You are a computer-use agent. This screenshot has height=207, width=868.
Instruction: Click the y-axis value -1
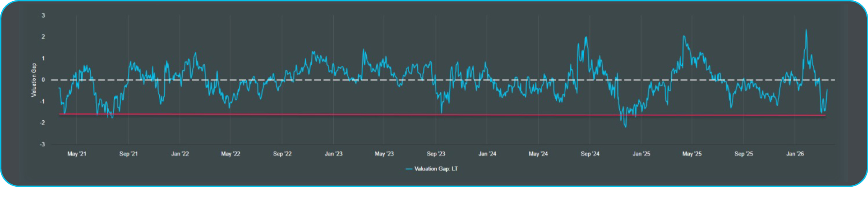42,101
